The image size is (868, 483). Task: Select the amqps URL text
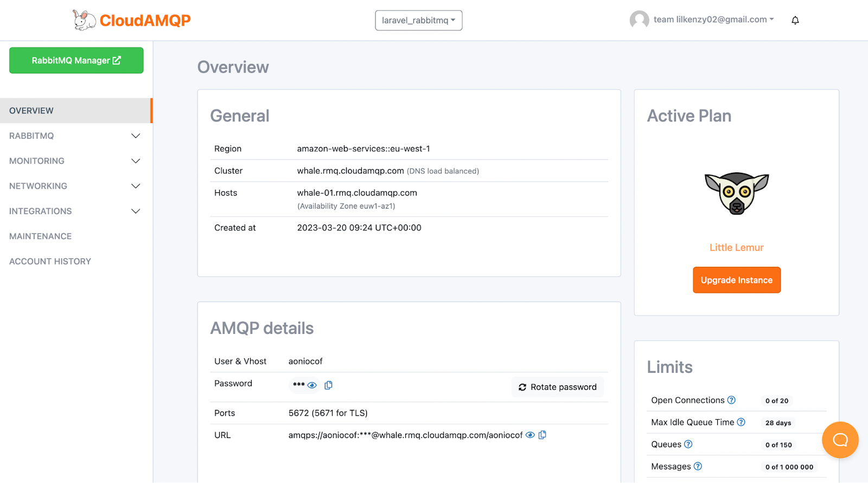click(x=406, y=435)
